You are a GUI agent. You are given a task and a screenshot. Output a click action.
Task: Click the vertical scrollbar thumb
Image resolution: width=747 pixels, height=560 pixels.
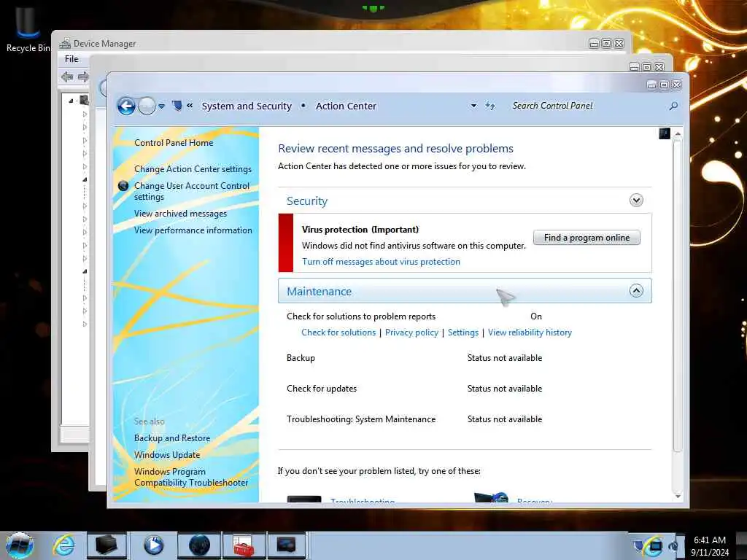[678, 295]
